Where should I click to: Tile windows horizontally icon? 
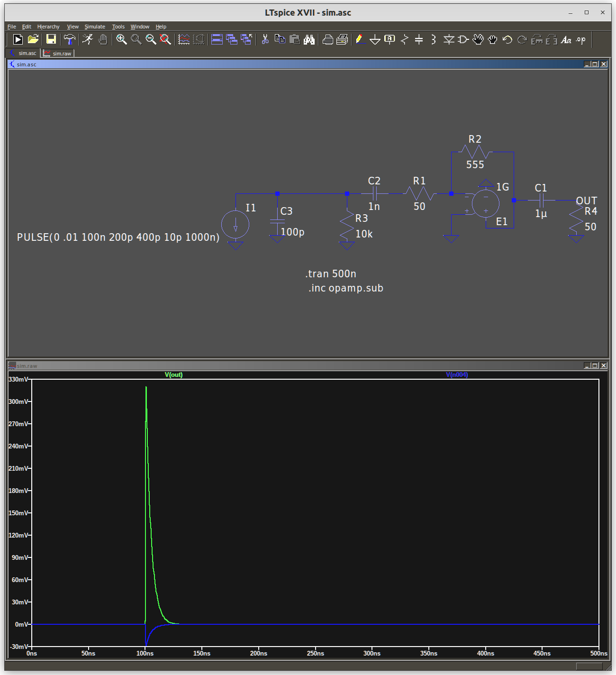tap(217, 40)
